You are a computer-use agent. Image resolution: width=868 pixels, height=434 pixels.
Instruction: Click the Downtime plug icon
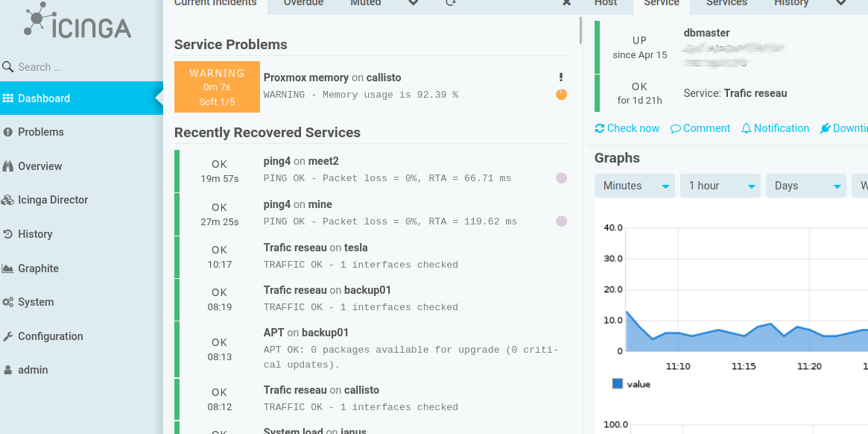click(825, 128)
